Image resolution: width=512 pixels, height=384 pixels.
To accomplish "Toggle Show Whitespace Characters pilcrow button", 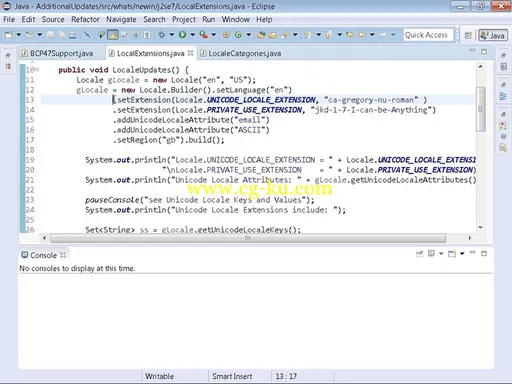I will point(147,35).
